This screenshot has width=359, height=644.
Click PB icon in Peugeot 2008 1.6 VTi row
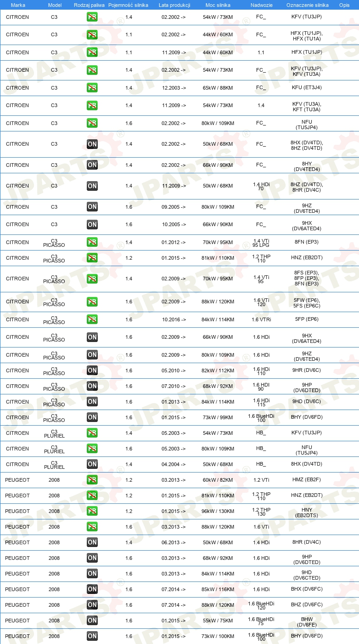pos(92,527)
